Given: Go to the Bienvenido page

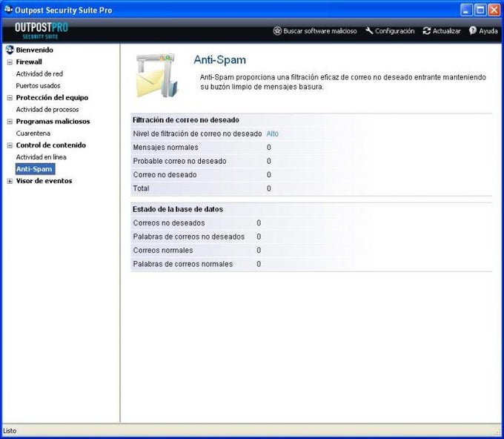Looking at the screenshot, I should coord(34,50).
